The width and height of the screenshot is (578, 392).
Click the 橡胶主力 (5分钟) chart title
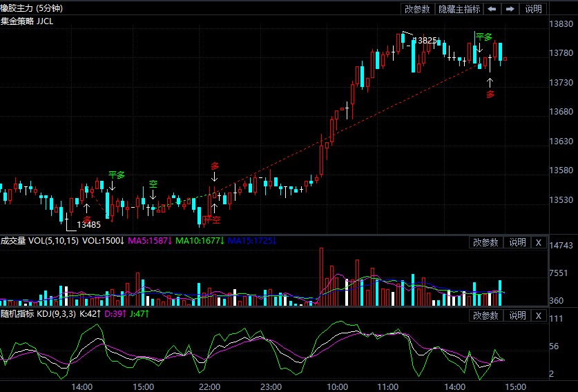[x=31, y=8]
